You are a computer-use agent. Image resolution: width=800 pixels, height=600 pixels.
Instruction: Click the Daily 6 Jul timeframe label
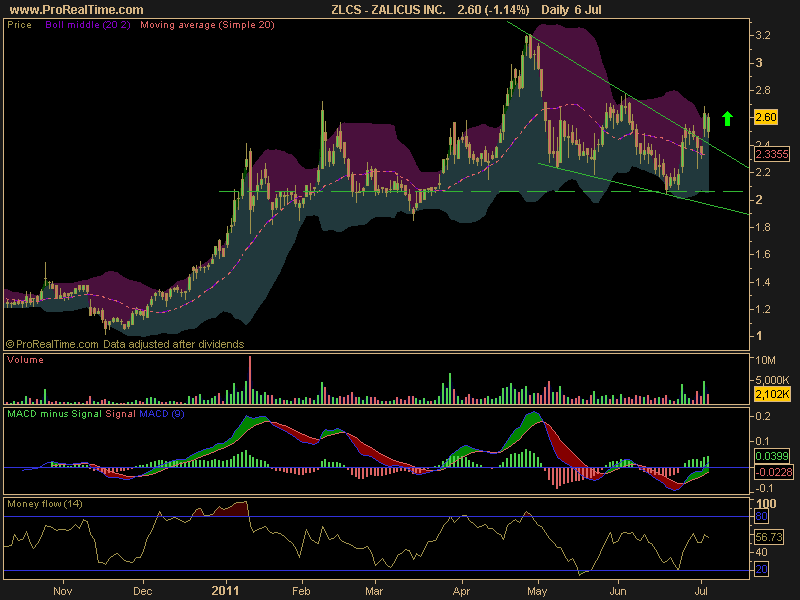coord(571,10)
